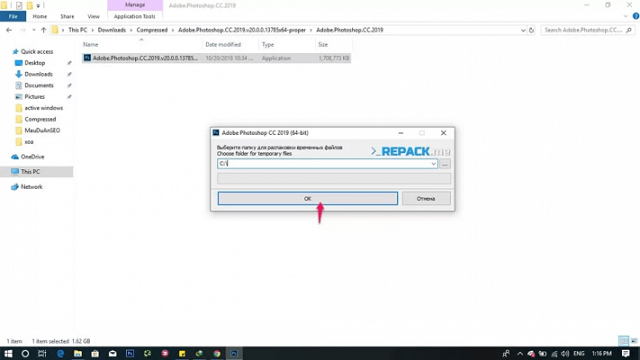Switch to the Application Tools tab
Viewport: 640px width, 360px height.
coord(134,16)
